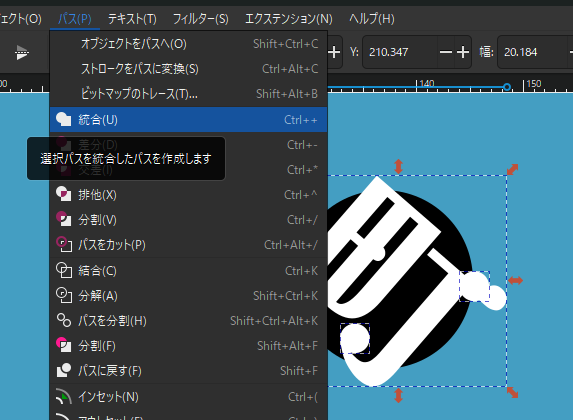Image resolution: width=573 pixels, height=420 pixels.
Task: Click the パスをカット(P) icon
Action: [64, 245]
